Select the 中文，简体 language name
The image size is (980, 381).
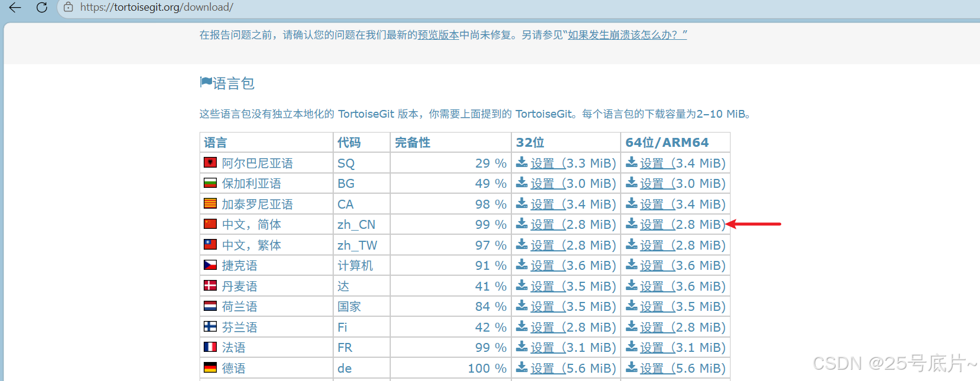coord(251,225)
